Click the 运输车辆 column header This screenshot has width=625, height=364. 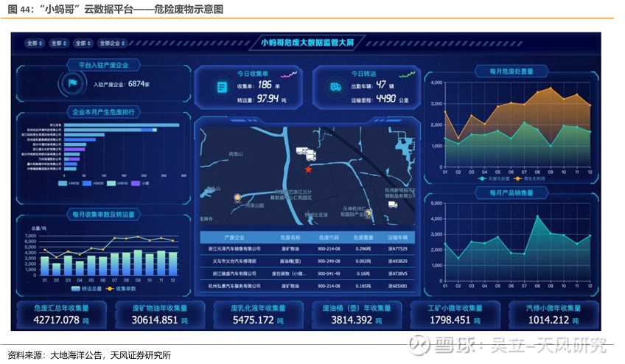(398, 237)
